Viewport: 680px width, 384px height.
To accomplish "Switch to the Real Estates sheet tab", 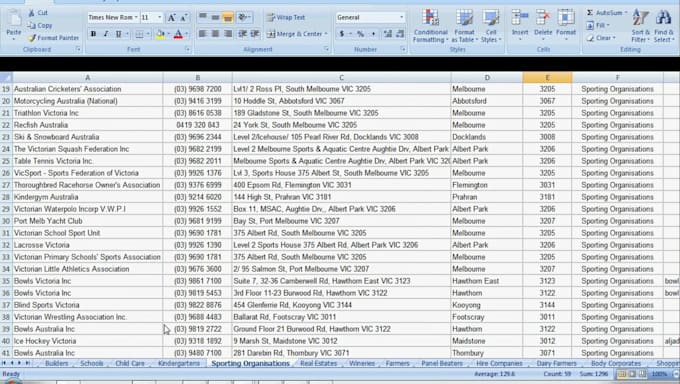I will (319, 364).
